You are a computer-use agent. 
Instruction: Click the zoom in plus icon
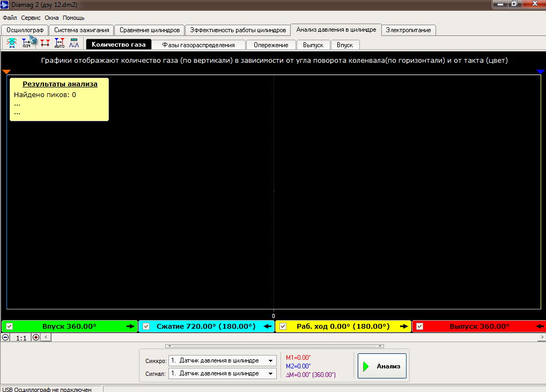point(36,337)
